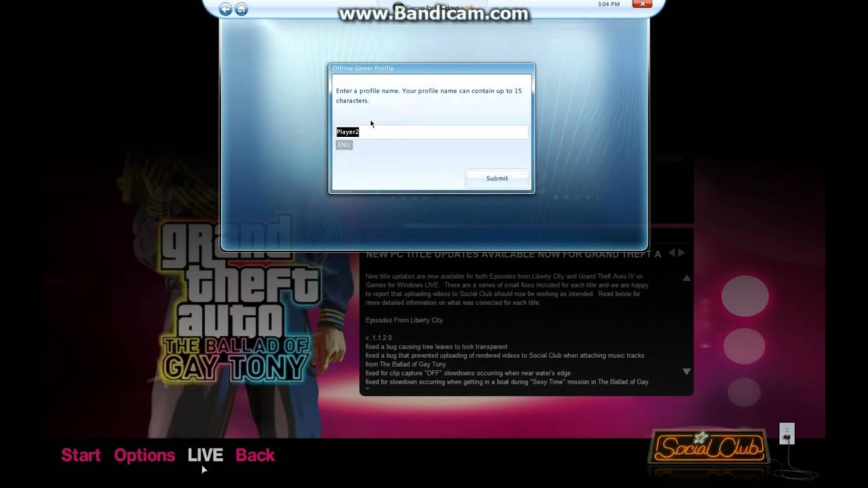This screenshot has width=868, height=488.
Task: Click the 'Episodes From Liberty City' text
Action: tap(404, 320)
